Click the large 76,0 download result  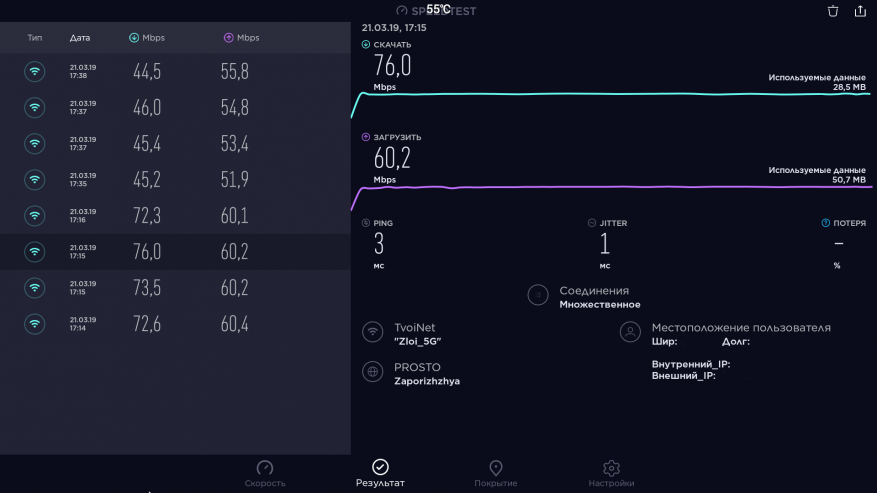point(392,66)
